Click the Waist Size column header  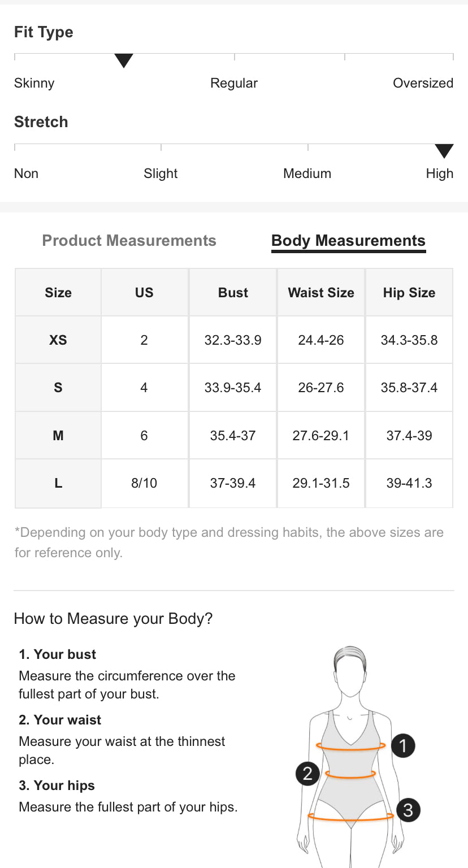coord(321,293)
